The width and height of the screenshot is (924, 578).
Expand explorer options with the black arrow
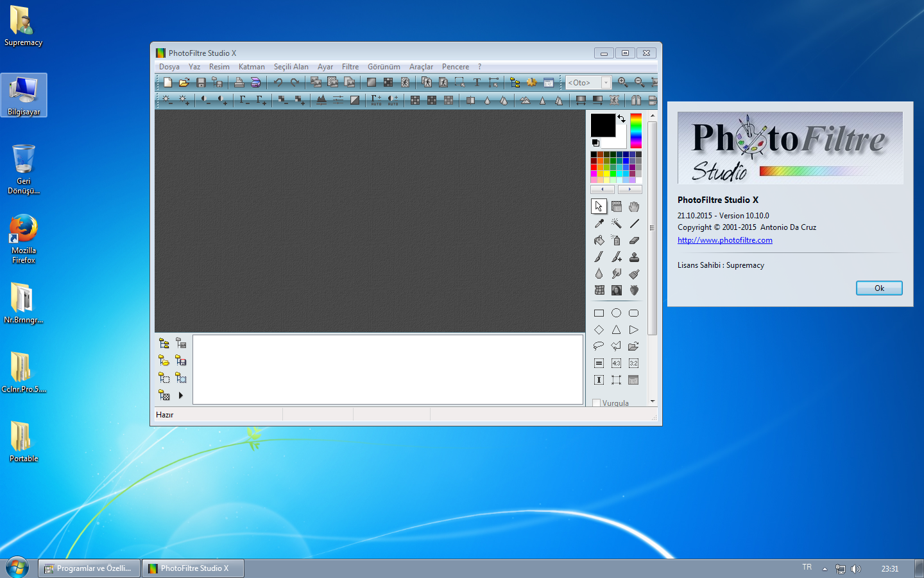181,396
